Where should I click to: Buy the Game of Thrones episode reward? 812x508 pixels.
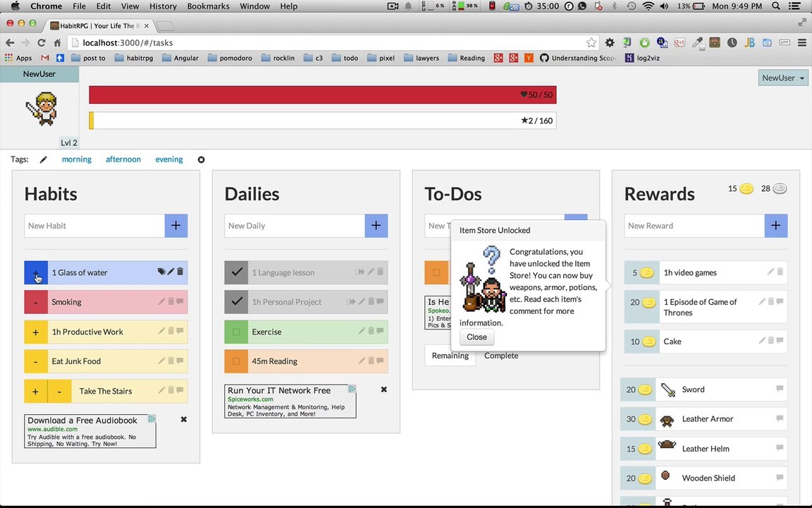[x=642, y=308]
